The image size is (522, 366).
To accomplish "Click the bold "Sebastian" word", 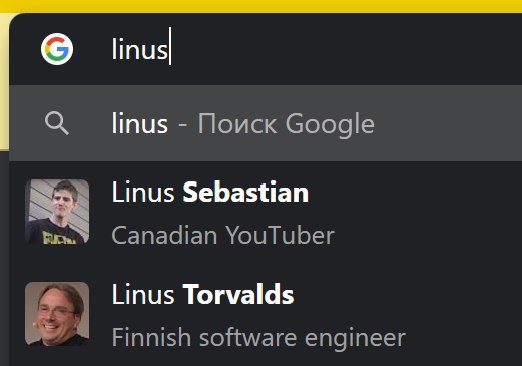I will tap(246, 192).
